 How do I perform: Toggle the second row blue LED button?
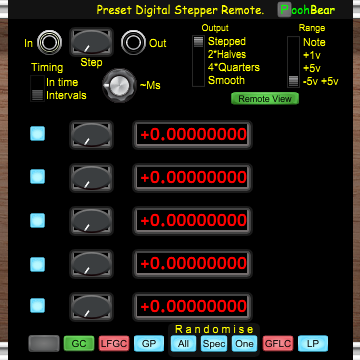[37, 176]
